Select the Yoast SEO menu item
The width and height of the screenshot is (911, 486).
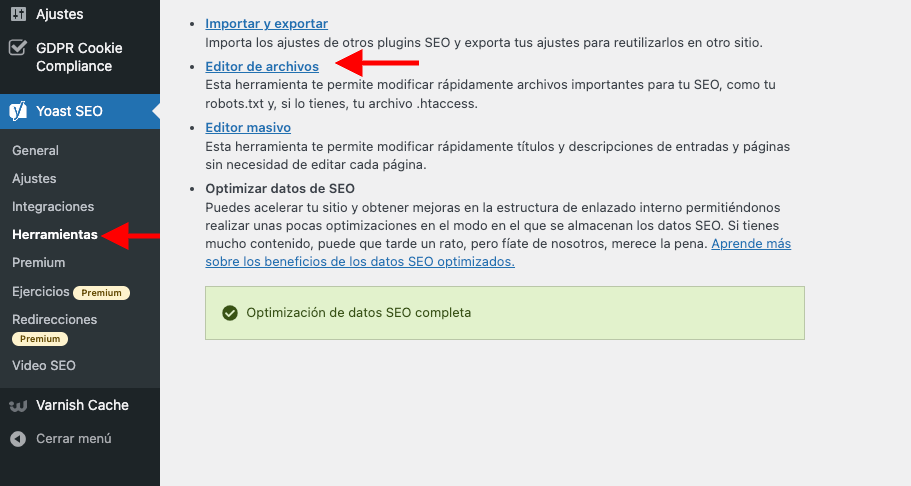point(80,111)
